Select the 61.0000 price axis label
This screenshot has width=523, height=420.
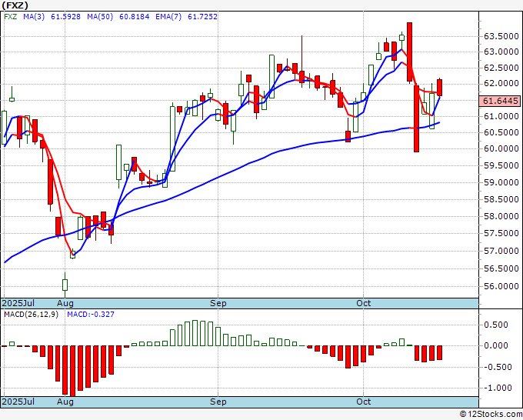click(x=501, y=116)
